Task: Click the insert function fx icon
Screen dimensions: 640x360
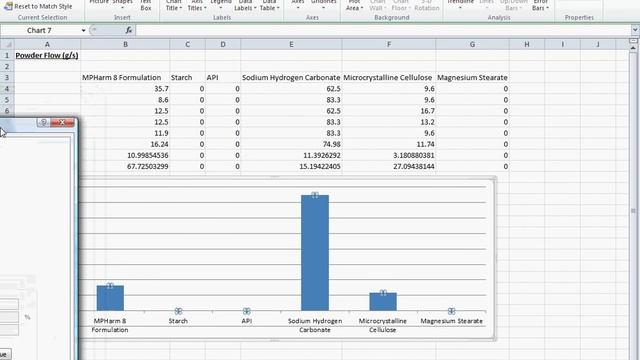Action: (129, 30)
